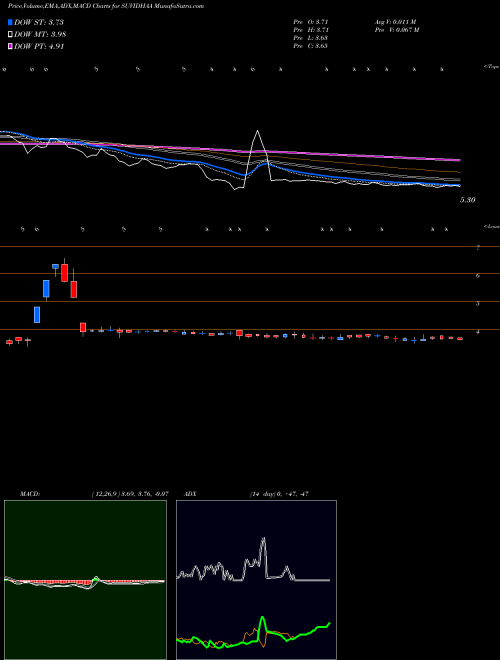The width and height of the screenshot is (500, 660).
Task: Click the tall blue candle below the 5 line
Action: pos(37,314)
